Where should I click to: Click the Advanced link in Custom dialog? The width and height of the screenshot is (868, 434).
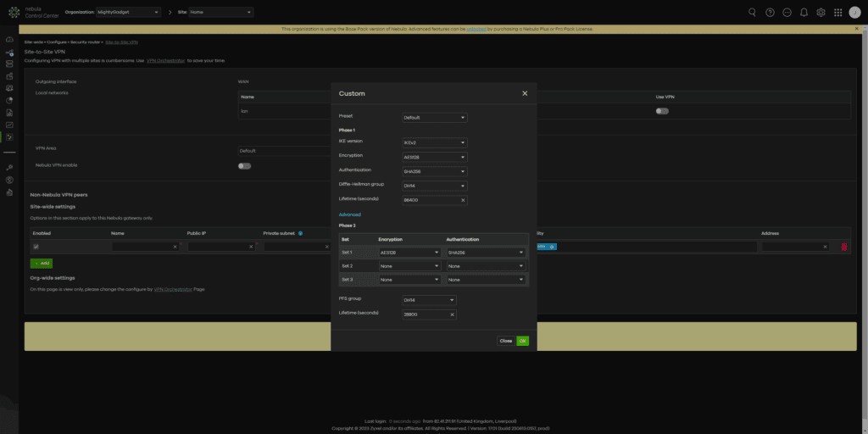click(349, 214)
